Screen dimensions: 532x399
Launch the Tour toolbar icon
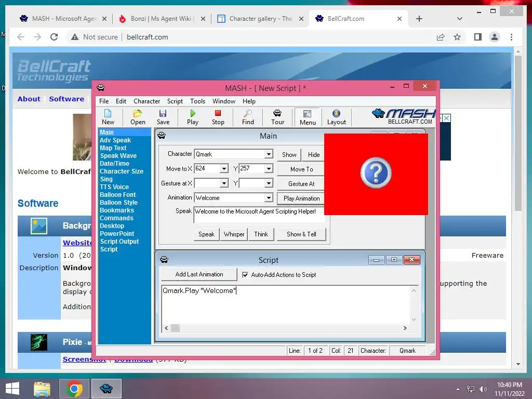[x=277, y=117]
